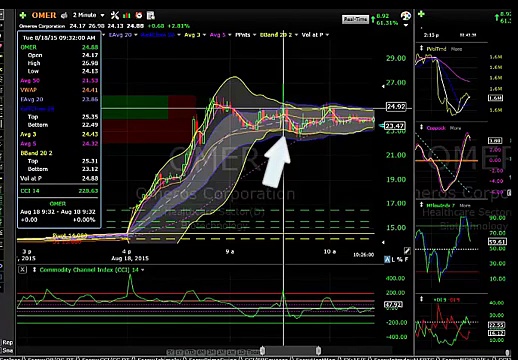Click the Vol at P row in data window
518x360 pixels.
[59, 178]
